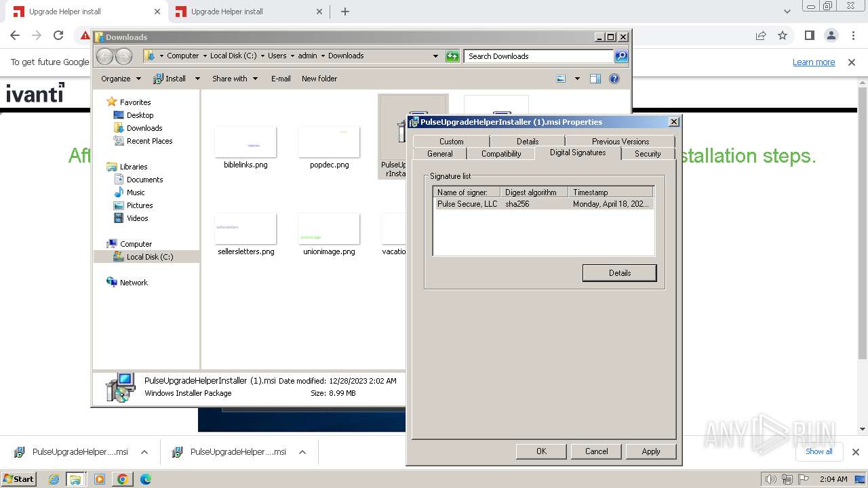Click New folder in Explorer toolbar

click(x=319, y=79)
